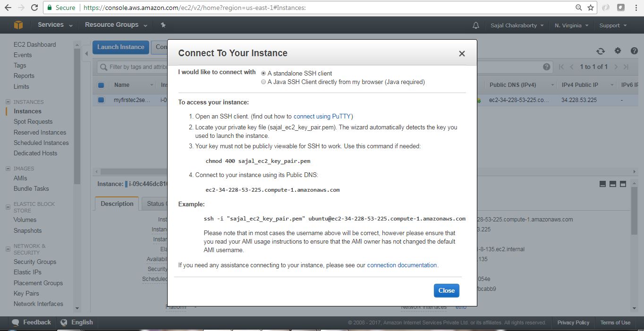
Task: Close the Connect To Your Instance dialog
Action: (446, 290)
